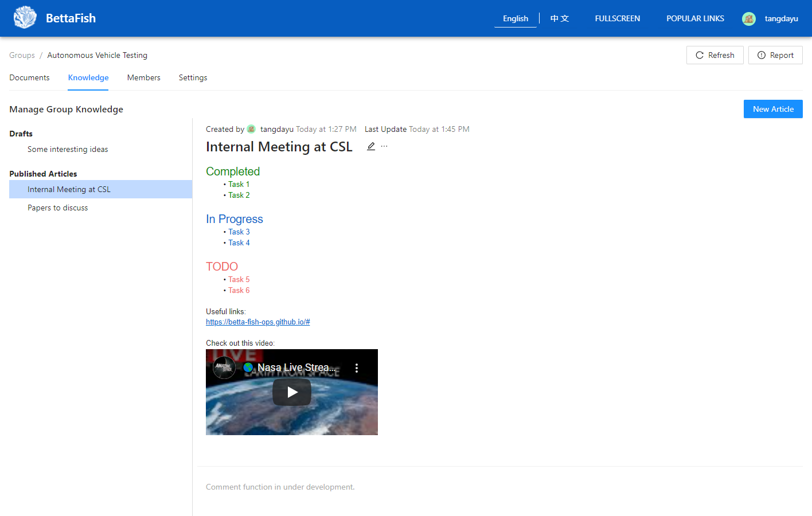
Task: Click the video channel logo icon
Action: (x=224, y=368)
